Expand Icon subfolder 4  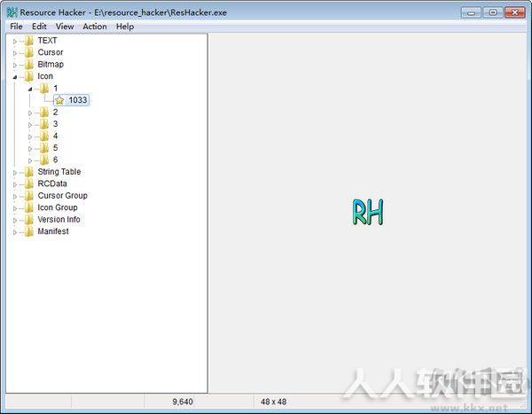pos(30,137)
